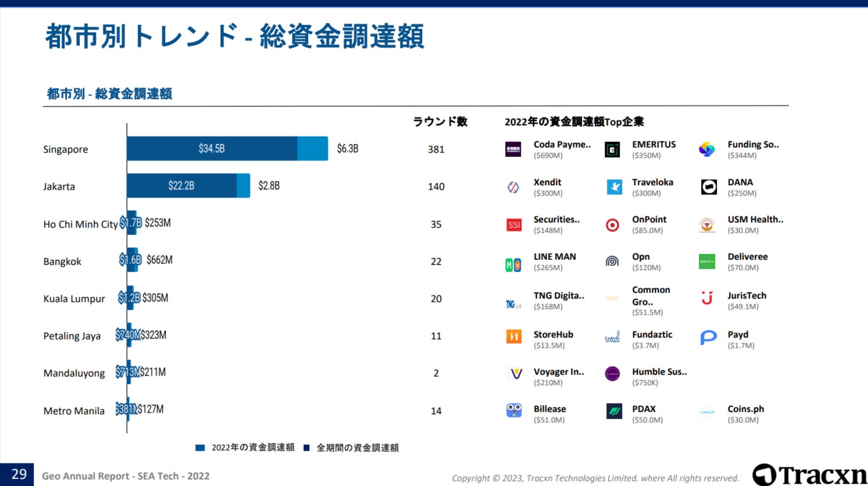The image size is (868, 486).
Task: Click the StoreHub company name
Action: pos(553,334)
